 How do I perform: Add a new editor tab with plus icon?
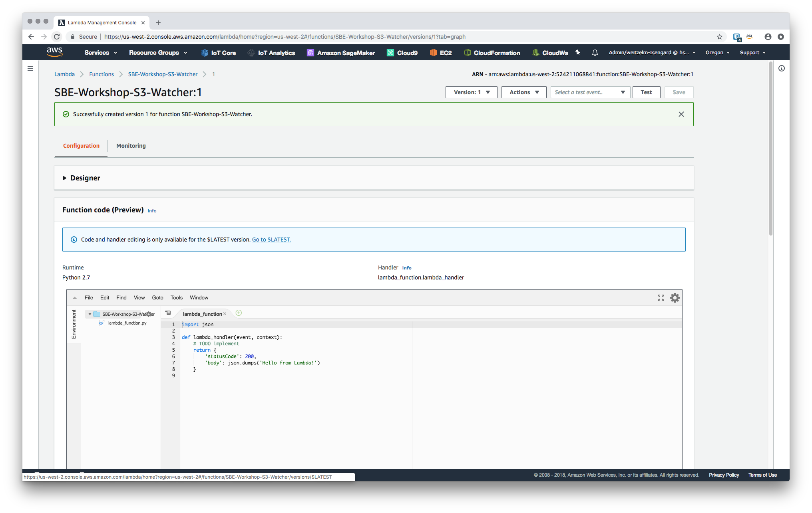[x=239, y=313]
